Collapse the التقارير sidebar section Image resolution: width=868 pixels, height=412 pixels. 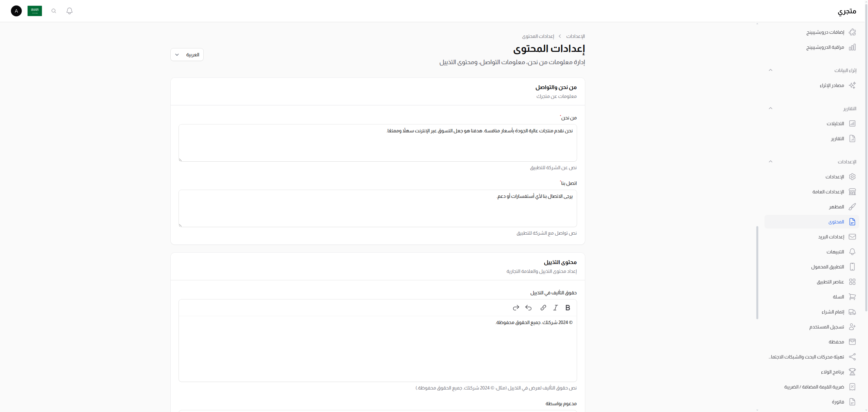[771, 108]
